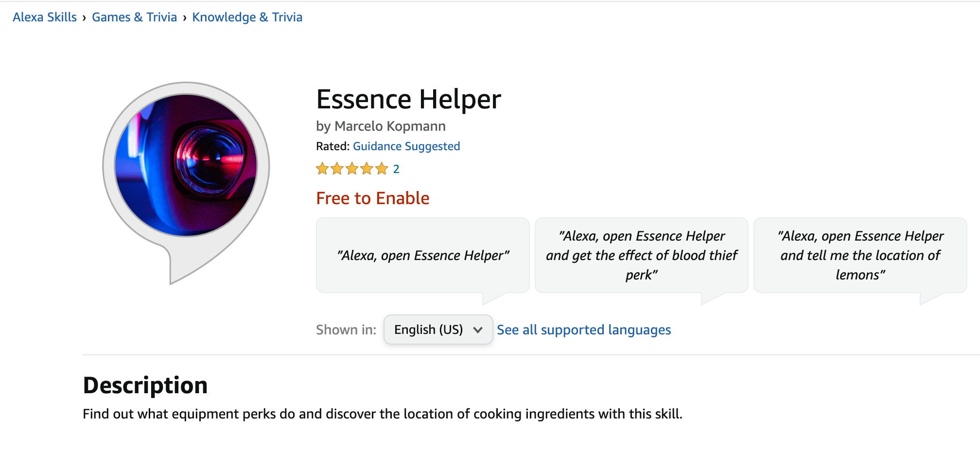Screen dimensions: 980x453
Task: Click the first star in the rating
Action: tap(322, 169)
